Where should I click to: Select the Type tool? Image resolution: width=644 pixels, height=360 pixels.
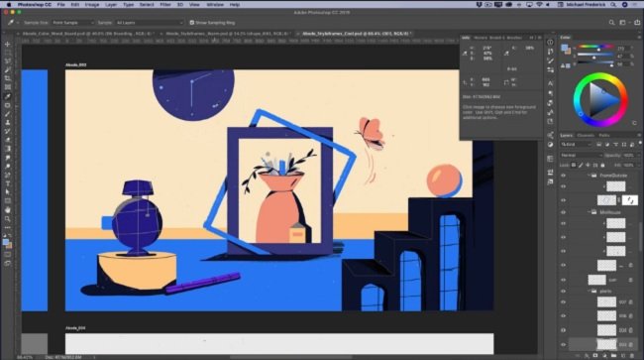pyautogui.click(x=8, y=183)
